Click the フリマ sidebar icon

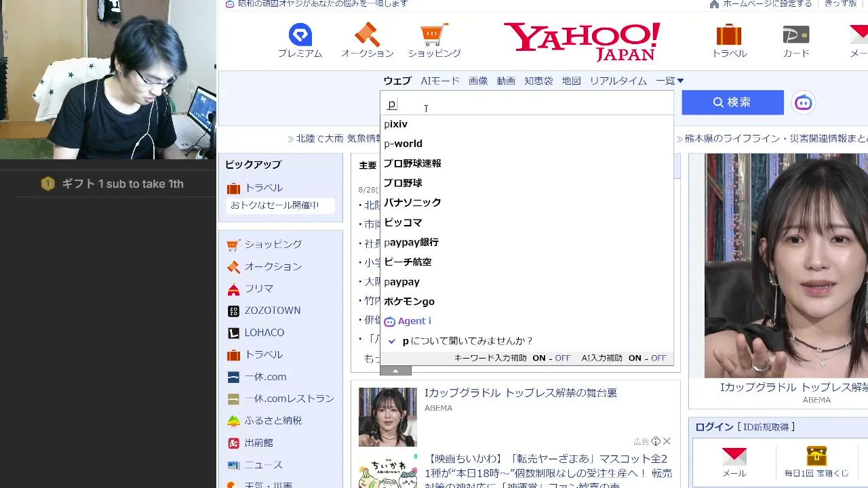[234, 289]
